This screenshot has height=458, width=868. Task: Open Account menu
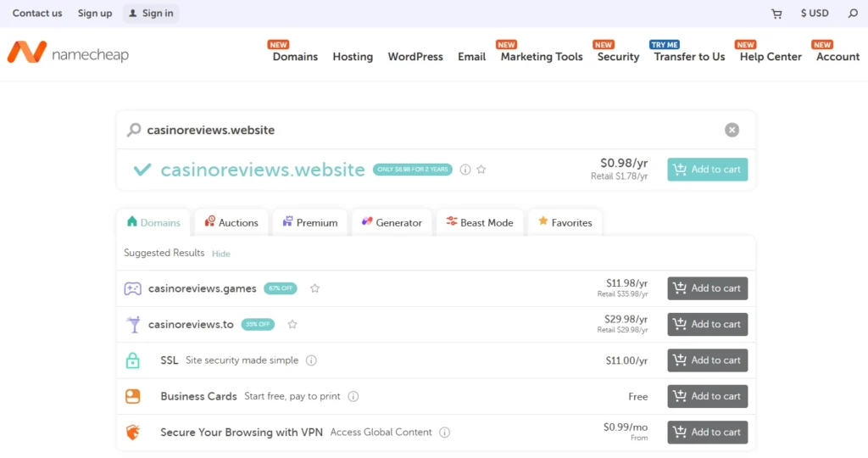[x=837, y=57]
